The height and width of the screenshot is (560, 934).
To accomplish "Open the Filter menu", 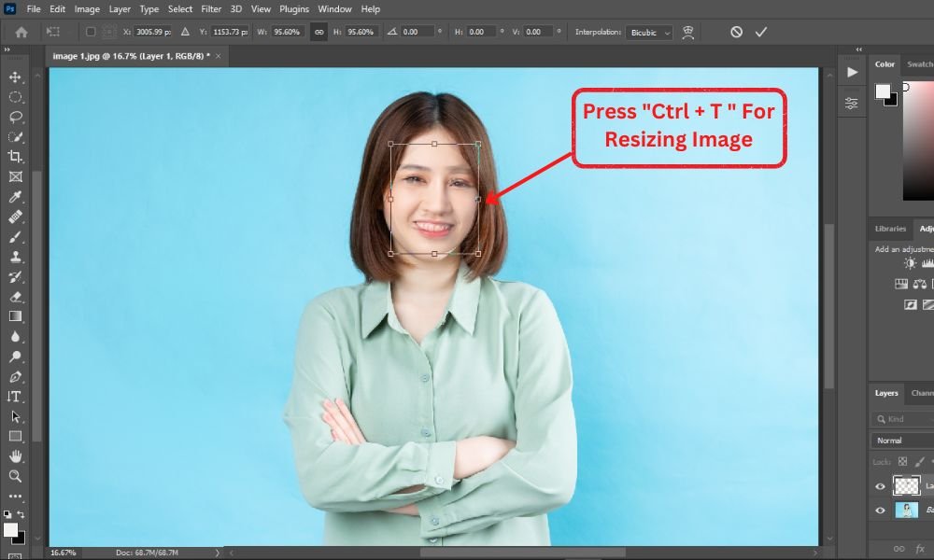I will coord(211,9).
